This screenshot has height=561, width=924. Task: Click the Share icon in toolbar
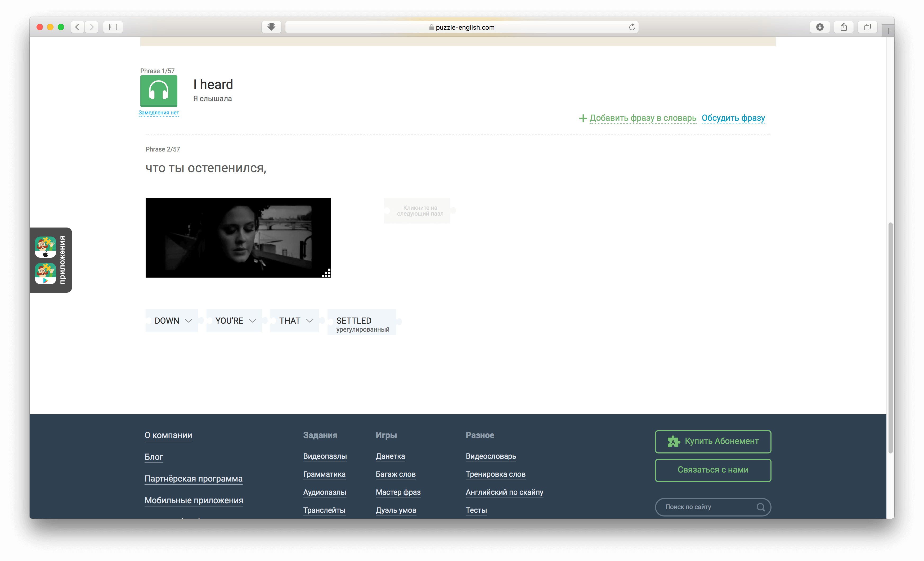[843, 27]
